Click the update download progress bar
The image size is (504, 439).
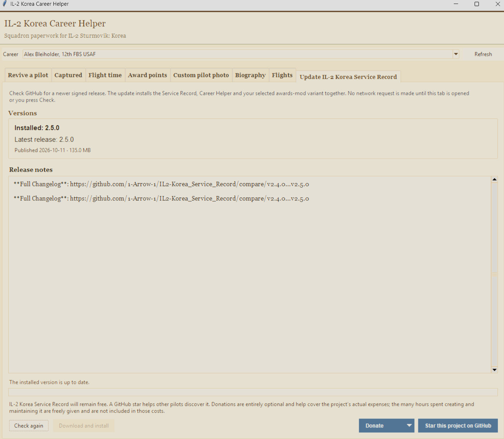point(253,392)
